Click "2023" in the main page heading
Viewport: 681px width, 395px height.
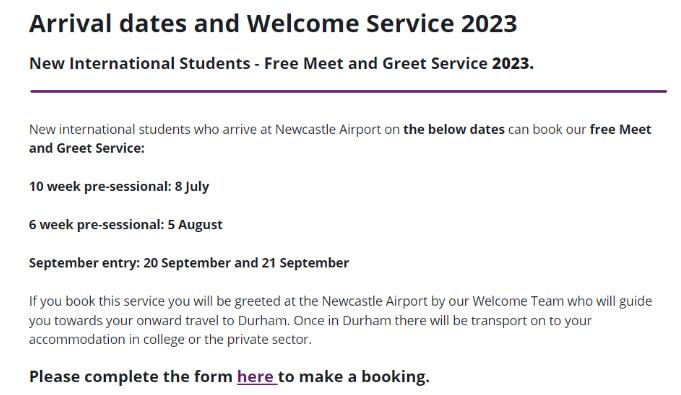(489, 23)
